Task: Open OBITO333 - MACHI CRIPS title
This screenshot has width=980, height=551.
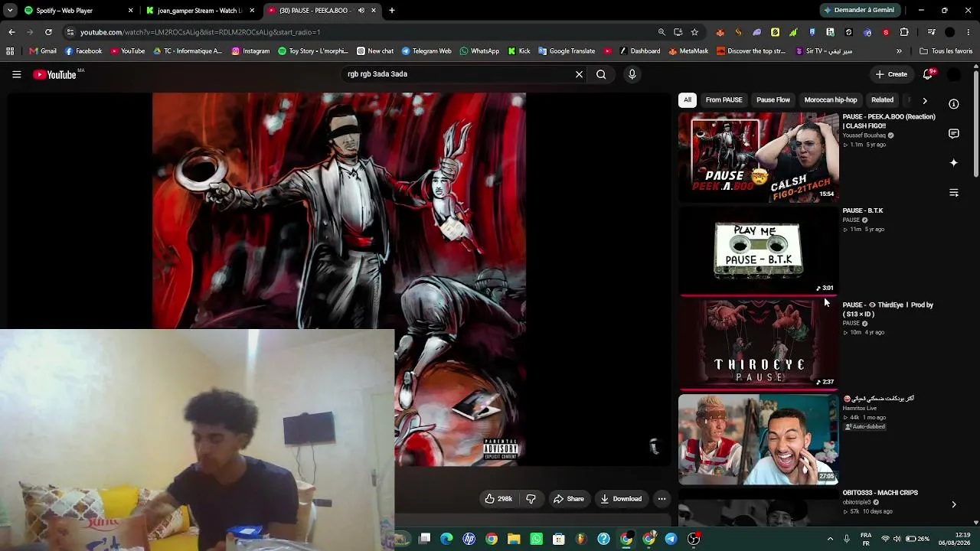Action: click(880, 493)
